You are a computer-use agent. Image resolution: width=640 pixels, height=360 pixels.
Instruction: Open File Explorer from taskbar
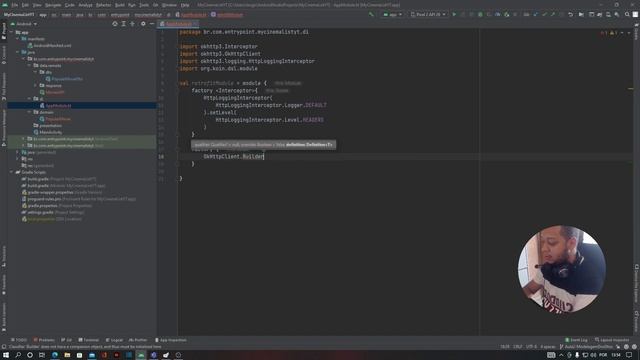[67, 355]
